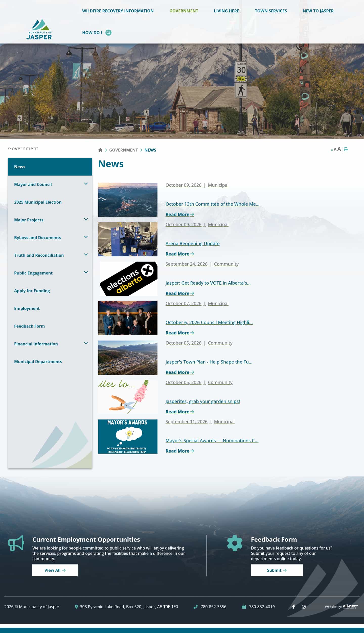Click the council group photo thumbnail
This screenshot has height=633, width=364.
(x=128, y=318)
